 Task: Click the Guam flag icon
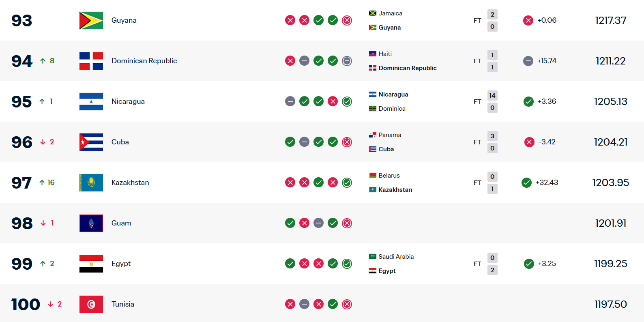pos(91,223)
